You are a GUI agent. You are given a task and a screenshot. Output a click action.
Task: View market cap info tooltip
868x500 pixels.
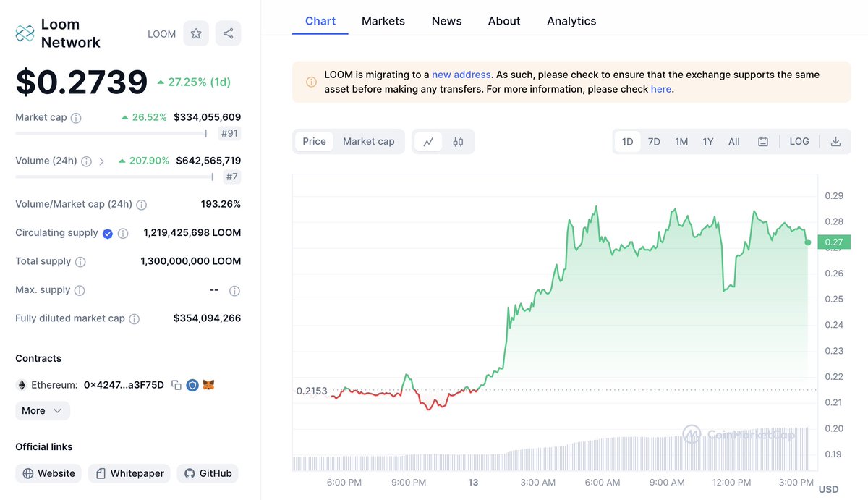point(75,116)
